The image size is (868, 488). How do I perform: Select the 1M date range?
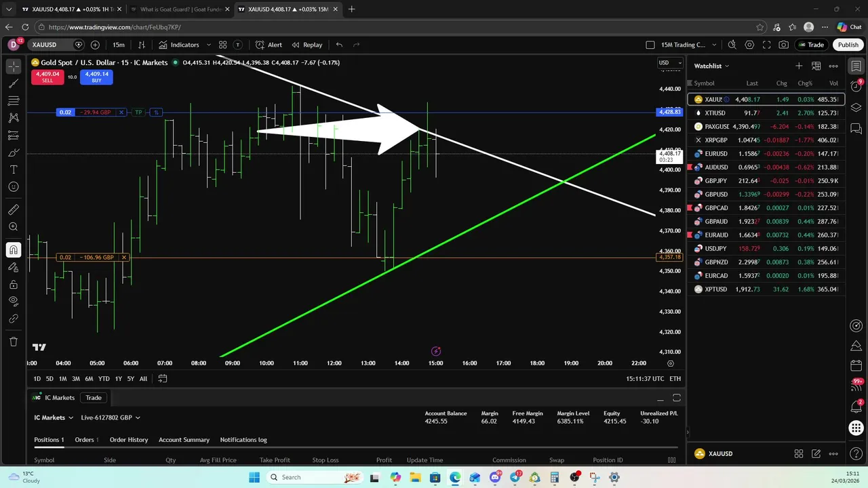pos(62,379)
